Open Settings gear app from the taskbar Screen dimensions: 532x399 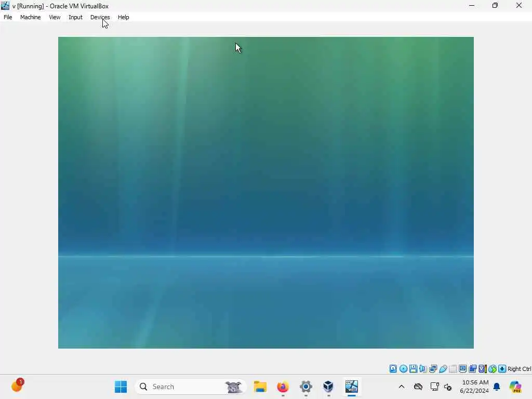305,387
